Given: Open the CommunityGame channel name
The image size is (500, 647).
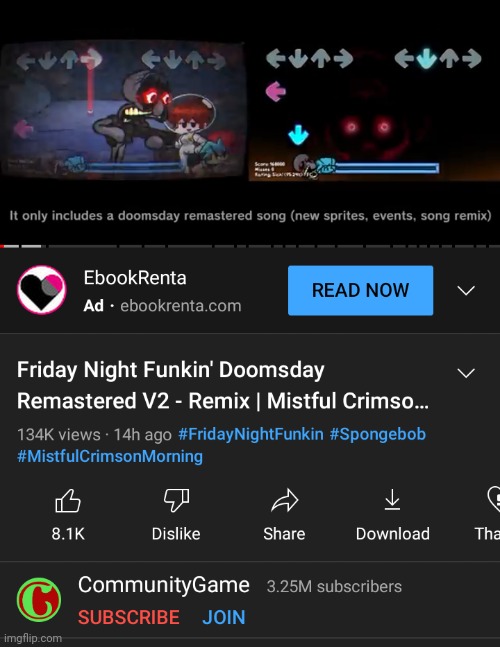Looking at the screenshot, I should click(164, 585).
